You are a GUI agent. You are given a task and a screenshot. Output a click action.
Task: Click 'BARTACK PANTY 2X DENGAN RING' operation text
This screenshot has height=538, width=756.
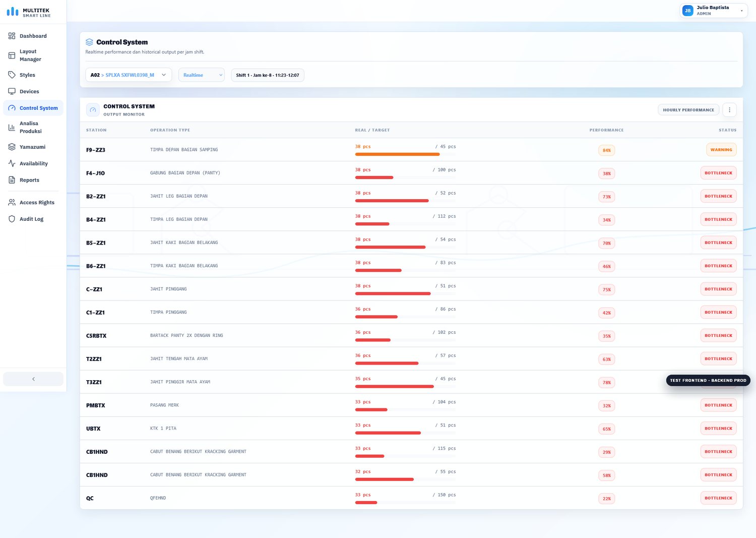tap(186, 335)
